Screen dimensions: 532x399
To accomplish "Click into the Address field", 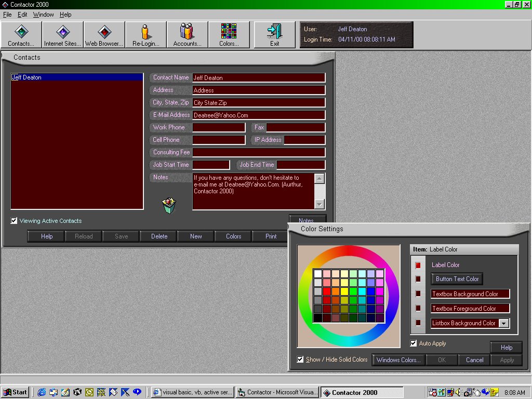I will coord(259,90).
